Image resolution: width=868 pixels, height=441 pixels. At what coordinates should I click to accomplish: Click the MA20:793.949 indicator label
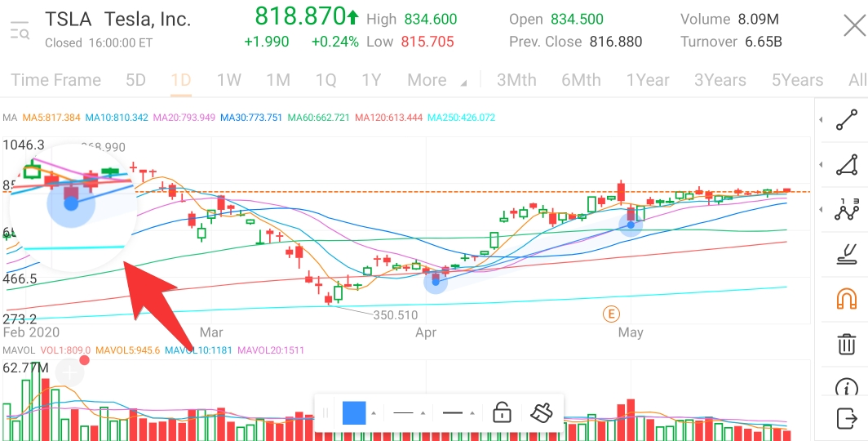point(184,118)
